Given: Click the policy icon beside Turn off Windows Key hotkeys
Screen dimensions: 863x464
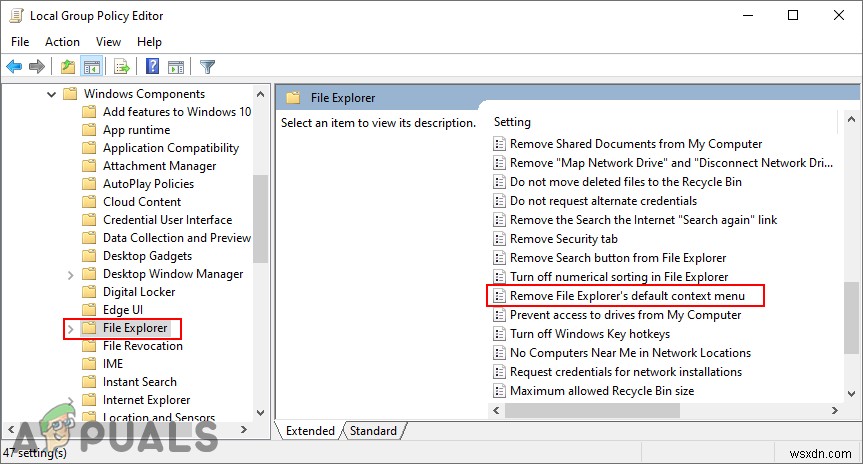Looking at the screenshot, I should [x=499, y=334].
